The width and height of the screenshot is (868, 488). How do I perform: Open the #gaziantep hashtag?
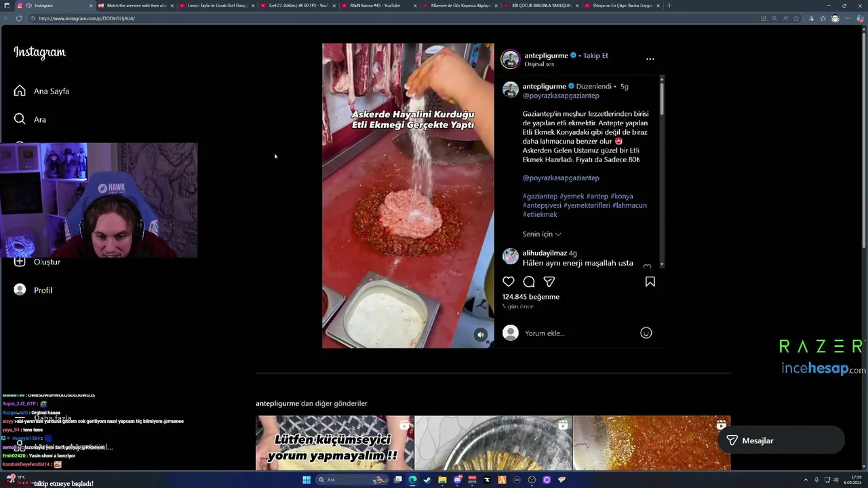click(540, 196)
